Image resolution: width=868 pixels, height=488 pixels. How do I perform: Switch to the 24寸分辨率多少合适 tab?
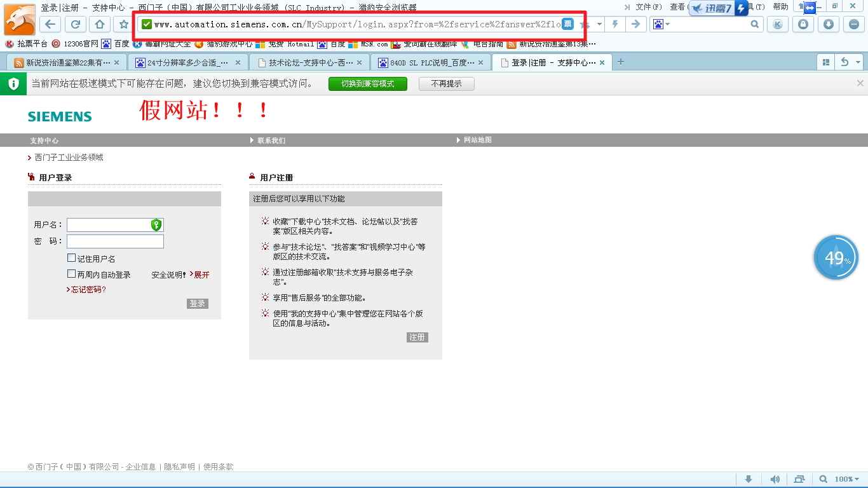[188, 62]
